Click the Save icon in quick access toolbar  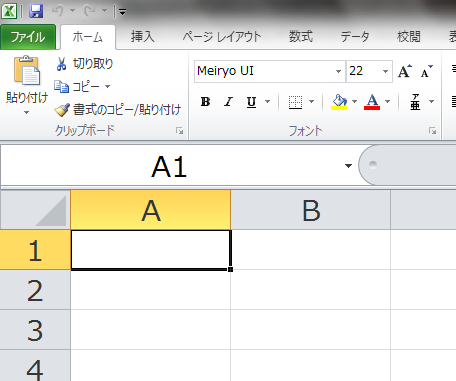pos(36,11)
